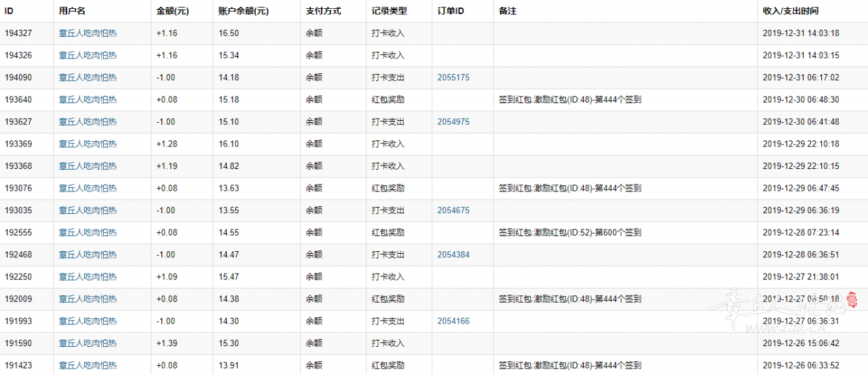Click 打卡收入 type in row 194326
The image size is (868, 374).
(x=388, y=55)
